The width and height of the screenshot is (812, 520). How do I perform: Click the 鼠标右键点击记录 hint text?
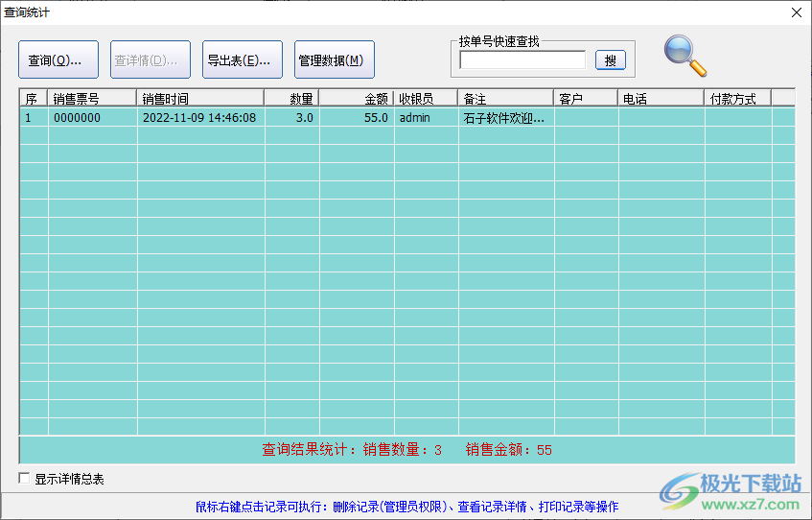click(x=406, y=506)
